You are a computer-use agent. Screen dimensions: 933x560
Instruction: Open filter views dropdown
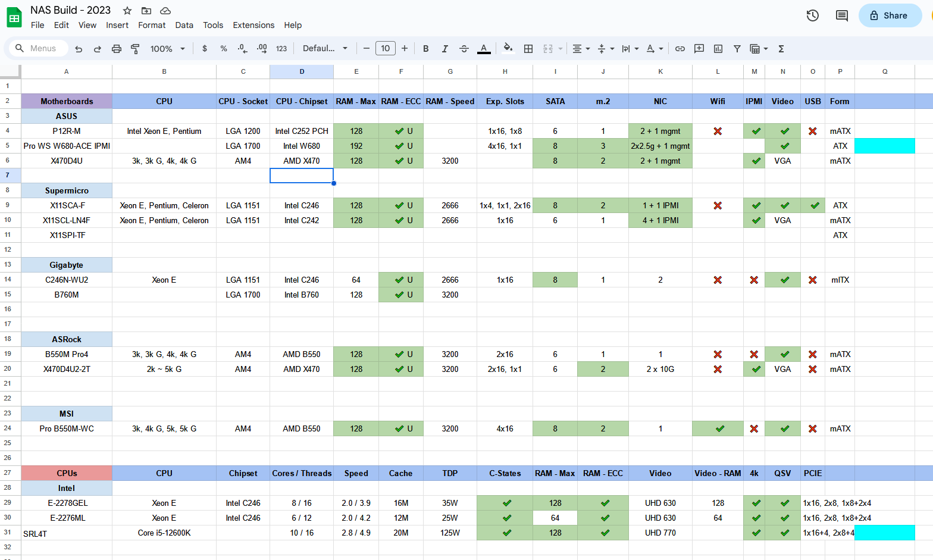759,49
